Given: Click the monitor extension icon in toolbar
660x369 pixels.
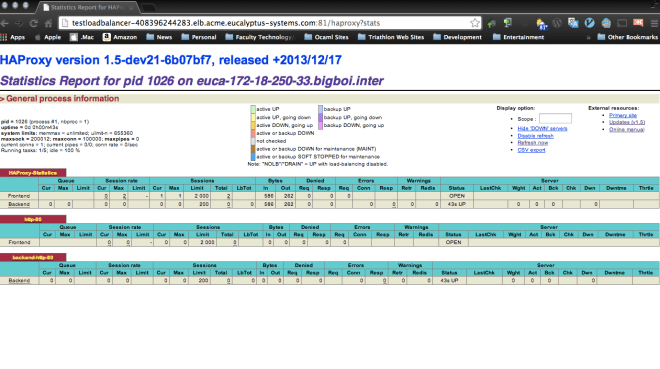Looking at the screenshot, I should (508, 23).
